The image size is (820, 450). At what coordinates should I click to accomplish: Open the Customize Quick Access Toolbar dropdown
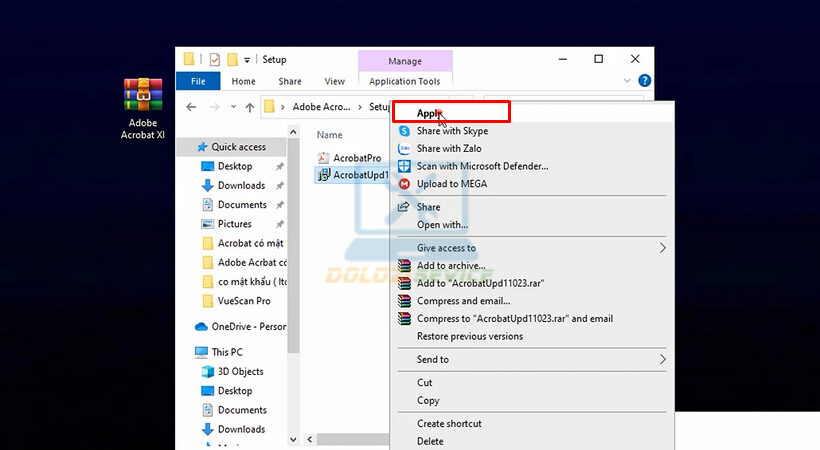(247, 60)
